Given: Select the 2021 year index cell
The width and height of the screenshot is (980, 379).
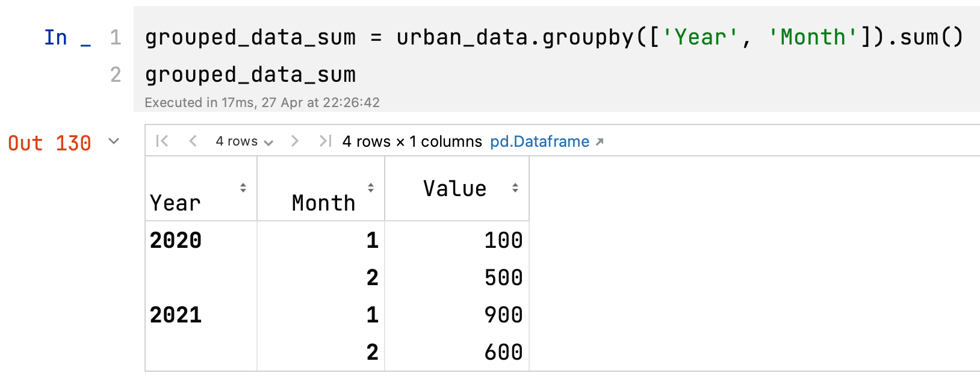Looking at the screenshot, I should point(201,315).
